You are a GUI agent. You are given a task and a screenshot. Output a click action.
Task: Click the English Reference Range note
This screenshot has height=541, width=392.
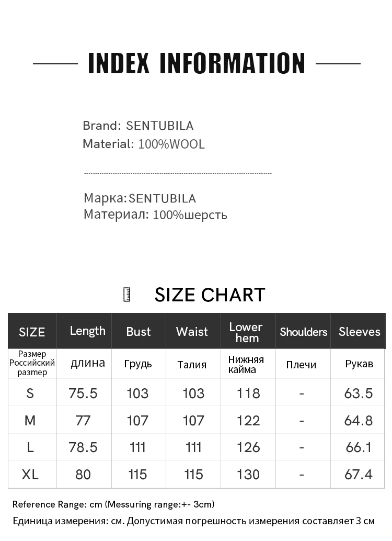click(x=113, y=504)
